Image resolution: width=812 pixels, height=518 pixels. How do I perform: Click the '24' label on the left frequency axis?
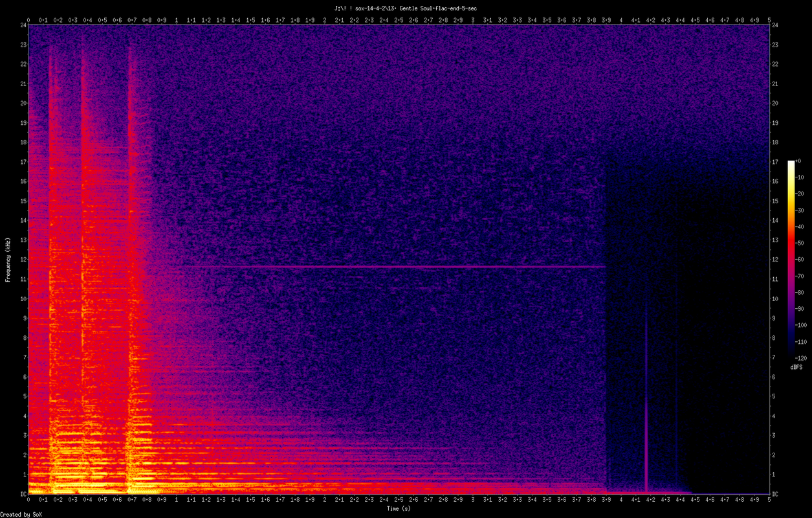point(22,25)
